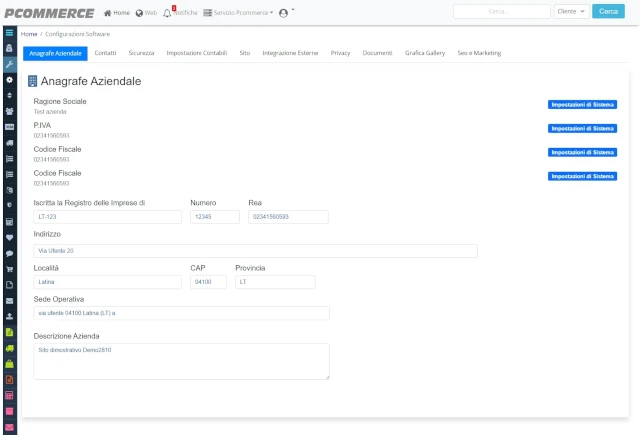Click the PCOMMERCE logo
This screenshot has width=640, height=435.
tap(49, 13)
